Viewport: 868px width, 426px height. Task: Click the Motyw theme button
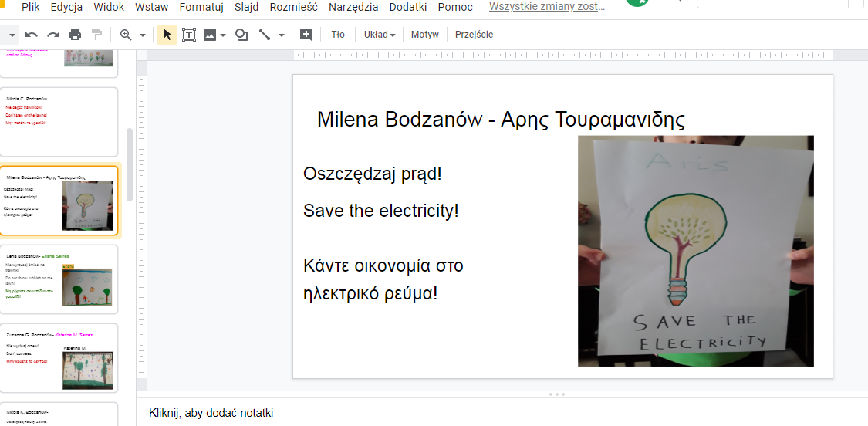pyautogui.click(x=424, y=35)
